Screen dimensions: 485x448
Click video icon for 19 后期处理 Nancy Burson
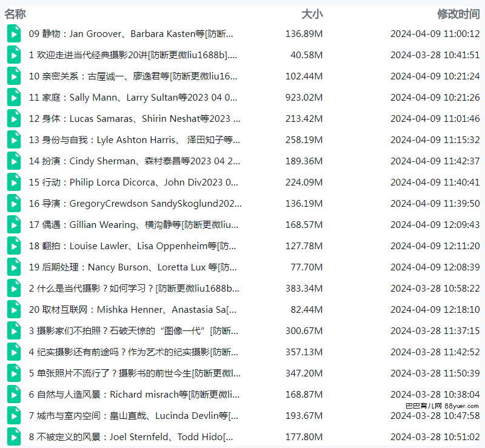pos(14,267)
